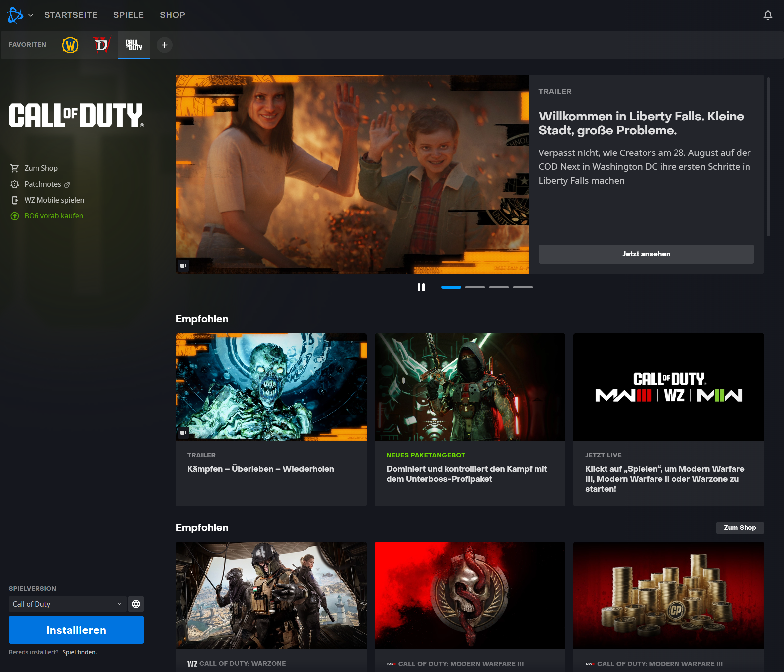
Task: Jump to the fourth carousel slide
Action: (523, 287)
